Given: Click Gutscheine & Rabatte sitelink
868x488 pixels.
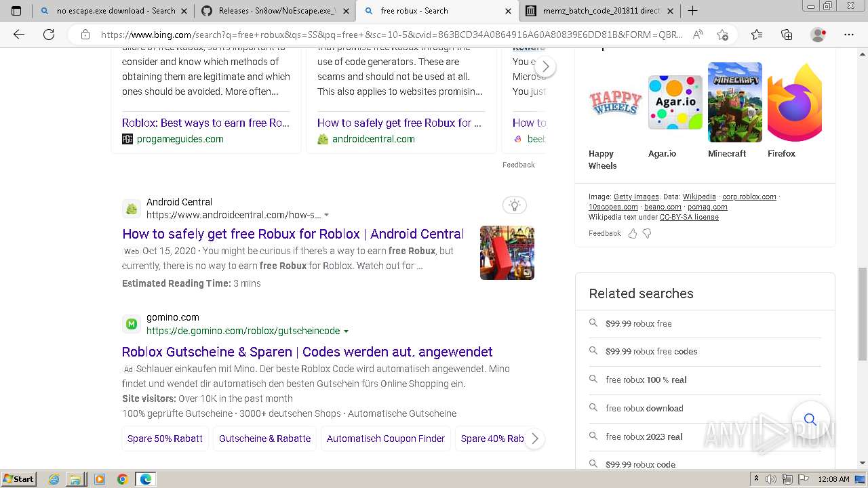Looking at the screenshot, I should pos(264,439).
